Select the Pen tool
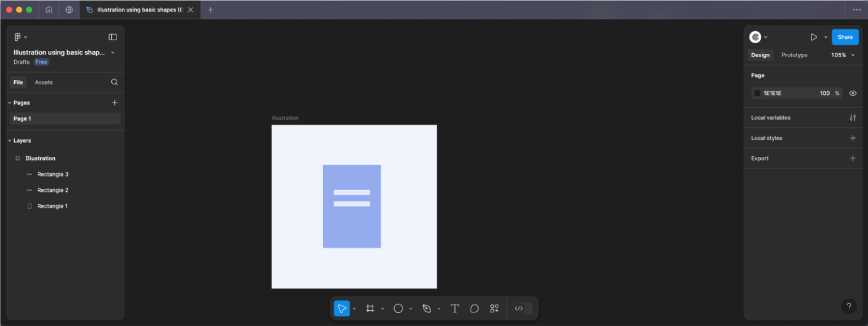 [x=427, y=308]
